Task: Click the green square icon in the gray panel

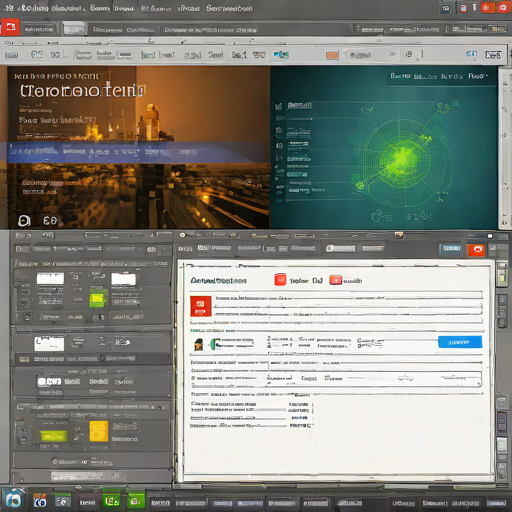Action: (x=98, y=299)
